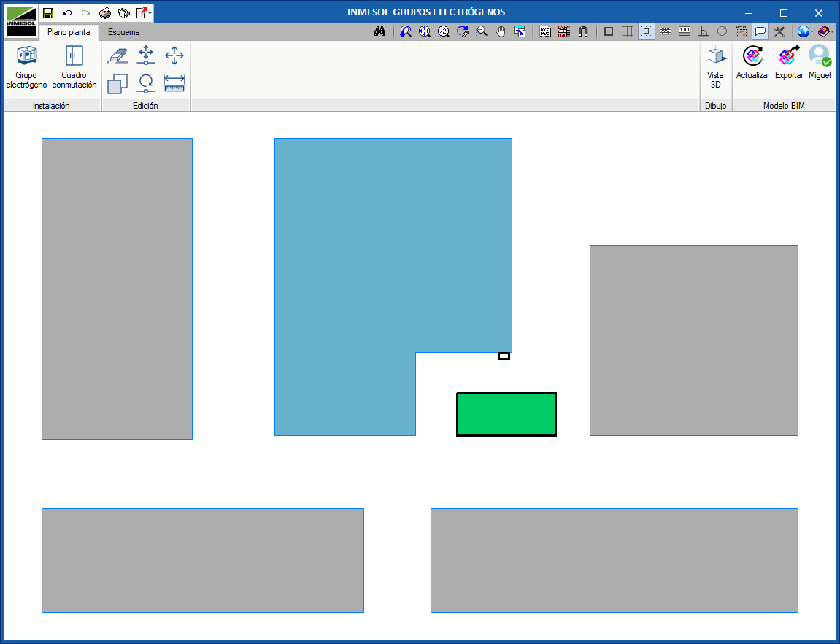Save project with floppy disk icon

click(48, 13)
